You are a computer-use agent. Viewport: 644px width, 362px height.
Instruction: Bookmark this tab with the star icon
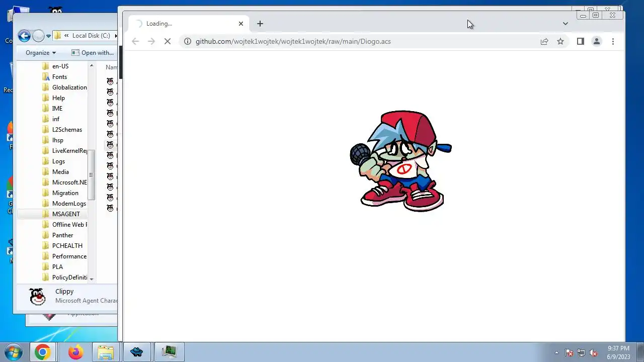(560, 41)
